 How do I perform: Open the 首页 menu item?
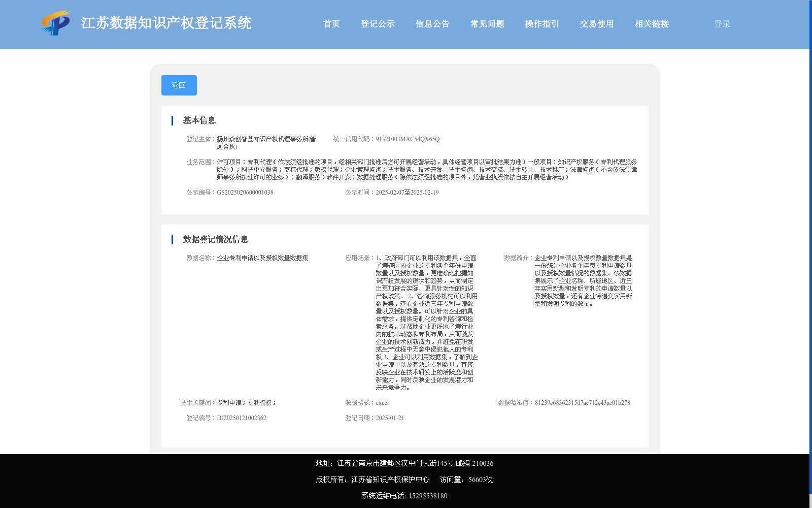331,24
